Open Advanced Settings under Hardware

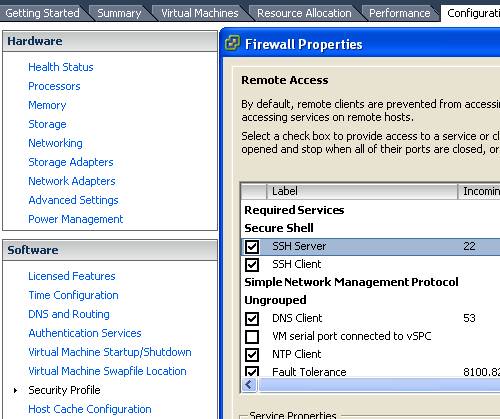click(73, 200)
